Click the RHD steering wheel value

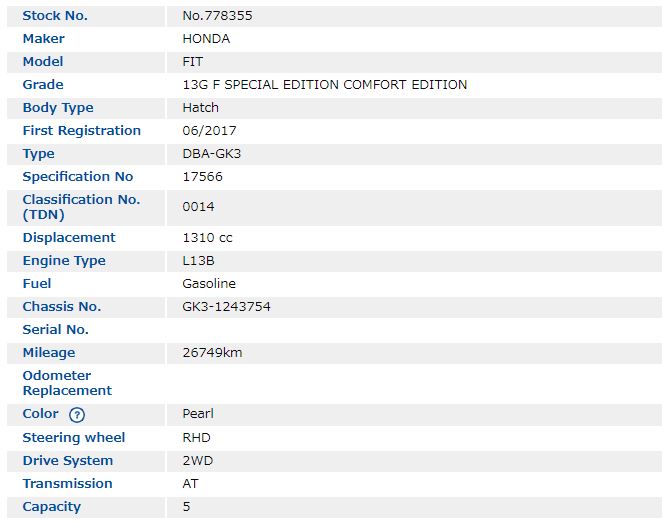[x=196, y=438]
